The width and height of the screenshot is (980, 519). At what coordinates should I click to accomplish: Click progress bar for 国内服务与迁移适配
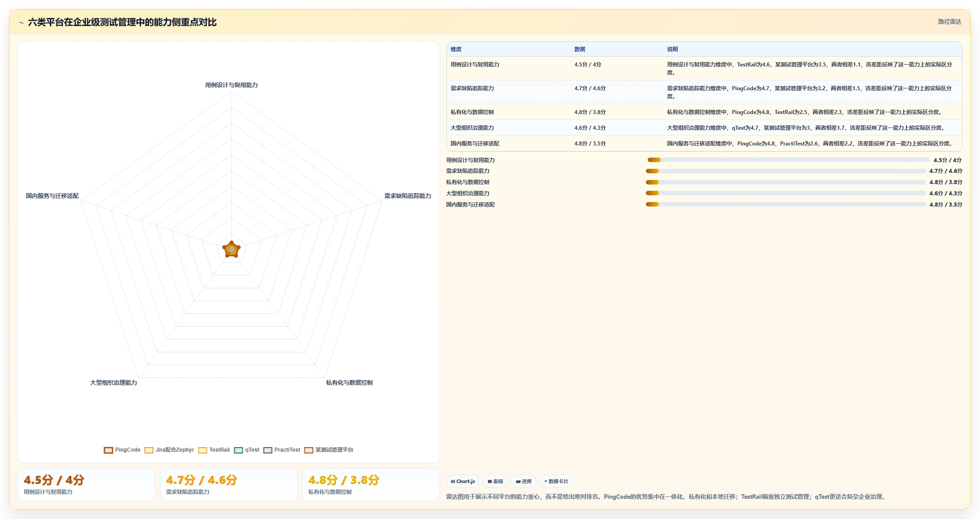[786, 204]
